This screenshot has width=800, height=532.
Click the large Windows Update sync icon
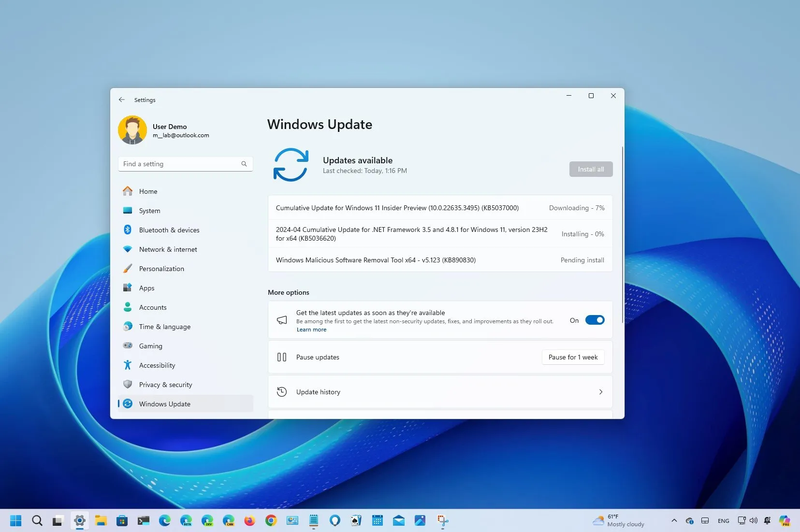(291, 165)
